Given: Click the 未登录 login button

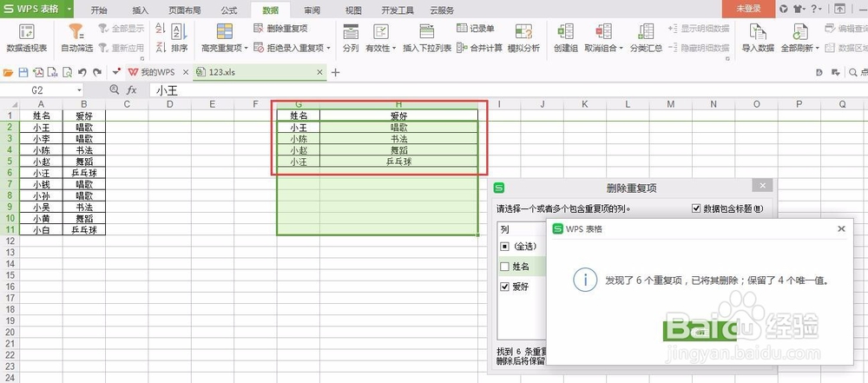Looking at the screenshot, I should tap(748, 9).
